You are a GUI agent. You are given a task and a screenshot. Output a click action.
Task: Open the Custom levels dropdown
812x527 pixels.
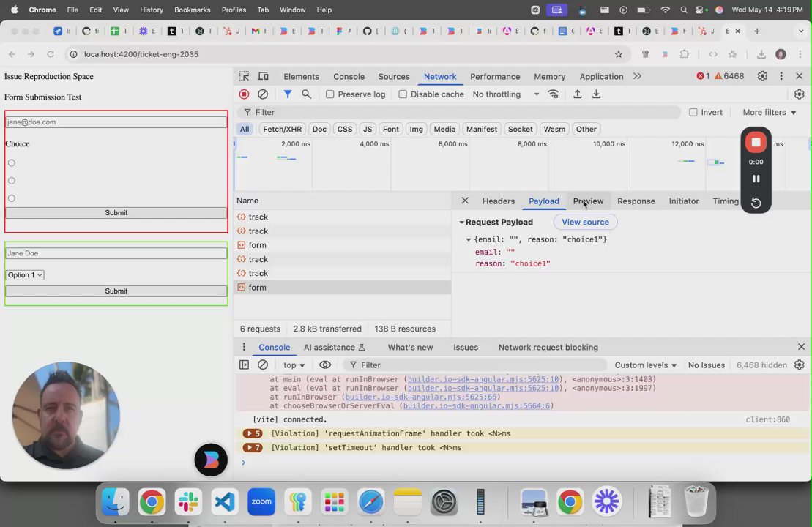[x=646, y=365]
